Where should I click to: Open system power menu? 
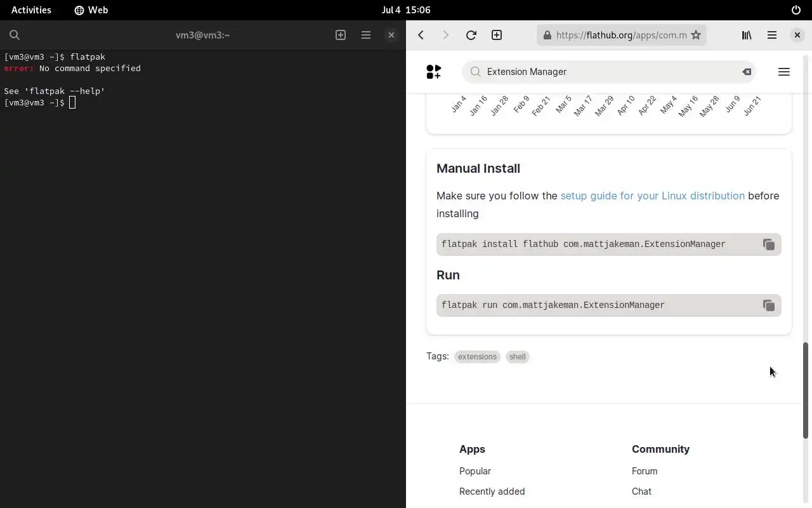tap(796, 10)
